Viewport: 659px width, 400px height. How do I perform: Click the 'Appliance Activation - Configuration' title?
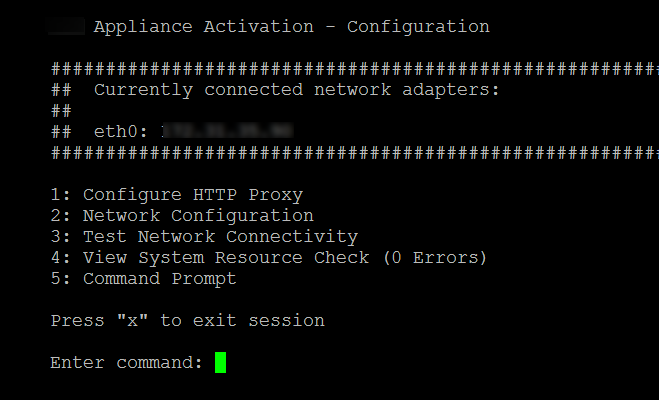291,27
